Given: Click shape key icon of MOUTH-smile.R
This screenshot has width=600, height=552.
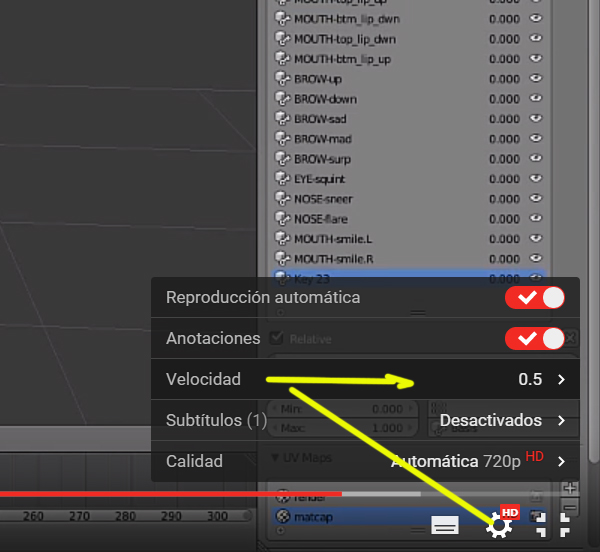Looking at the screenshot, I should point(282,258).
